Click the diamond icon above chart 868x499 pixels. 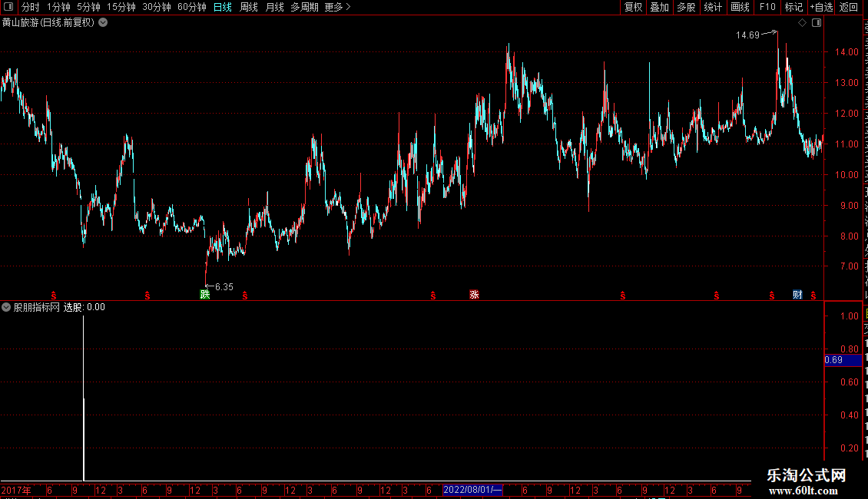click(802, 23)
